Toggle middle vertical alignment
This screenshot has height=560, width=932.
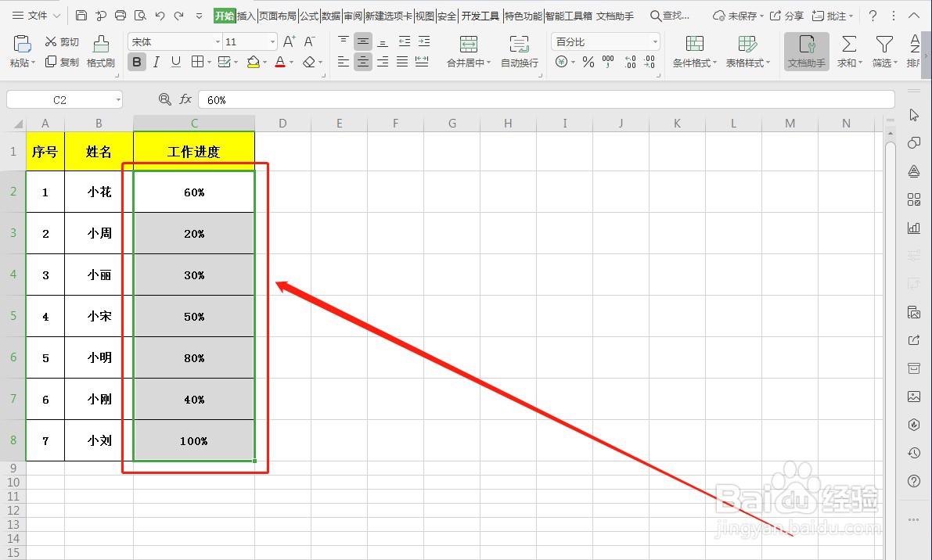pyautogui.click(x=362, y=41)
